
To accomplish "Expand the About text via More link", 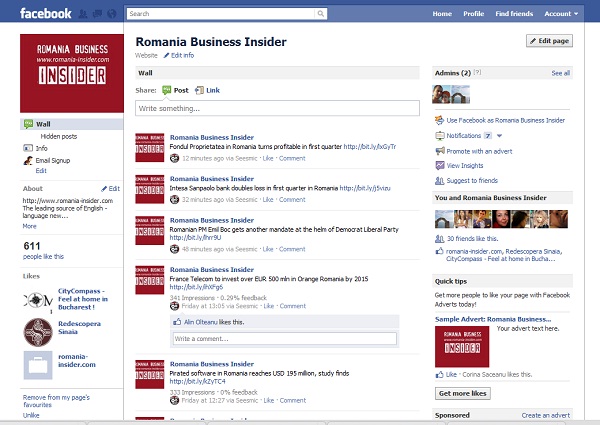I will (30, 226).
